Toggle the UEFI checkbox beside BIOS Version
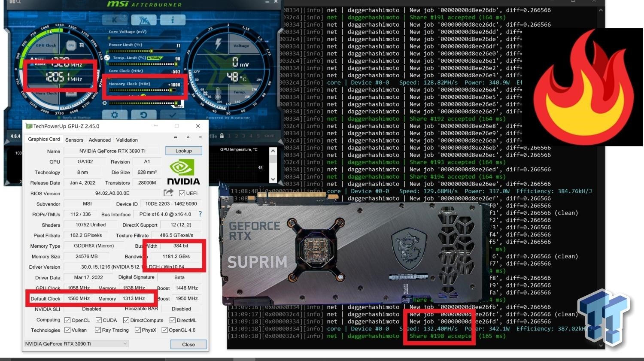The width and height of the screenshot is (644, 361). pyautogui.click(x=182, y=193)
